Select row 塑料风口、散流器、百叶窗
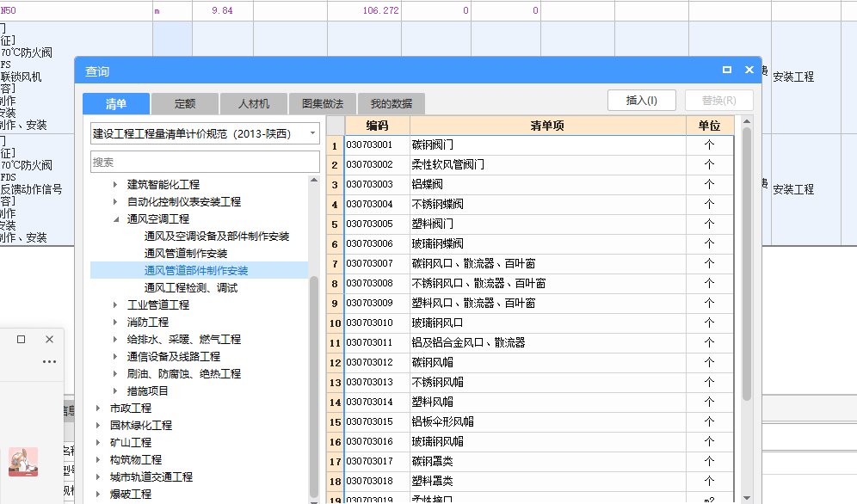 point(530,303)
